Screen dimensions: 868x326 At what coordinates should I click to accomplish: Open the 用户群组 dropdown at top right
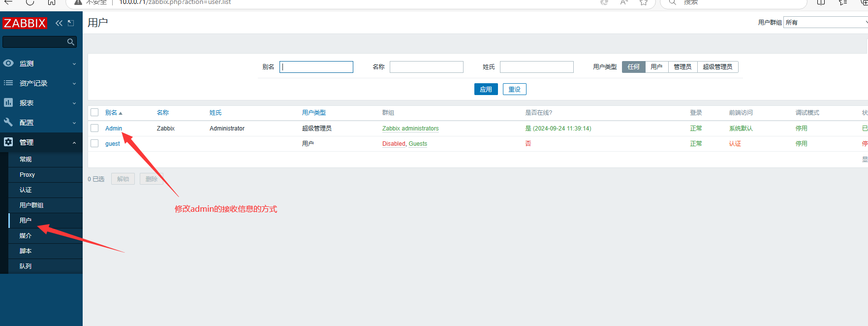point(826,22)
